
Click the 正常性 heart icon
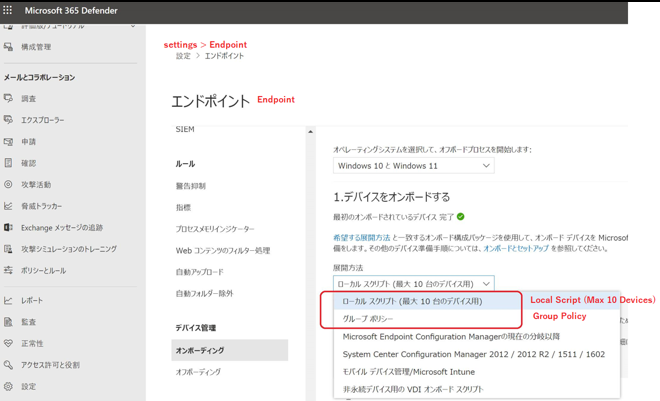coord(8,343)
